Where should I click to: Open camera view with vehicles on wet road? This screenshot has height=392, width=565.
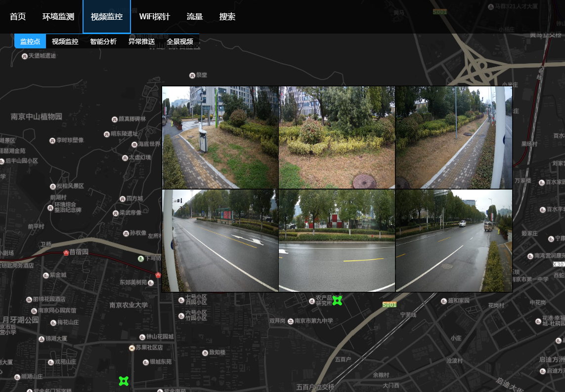454,240
